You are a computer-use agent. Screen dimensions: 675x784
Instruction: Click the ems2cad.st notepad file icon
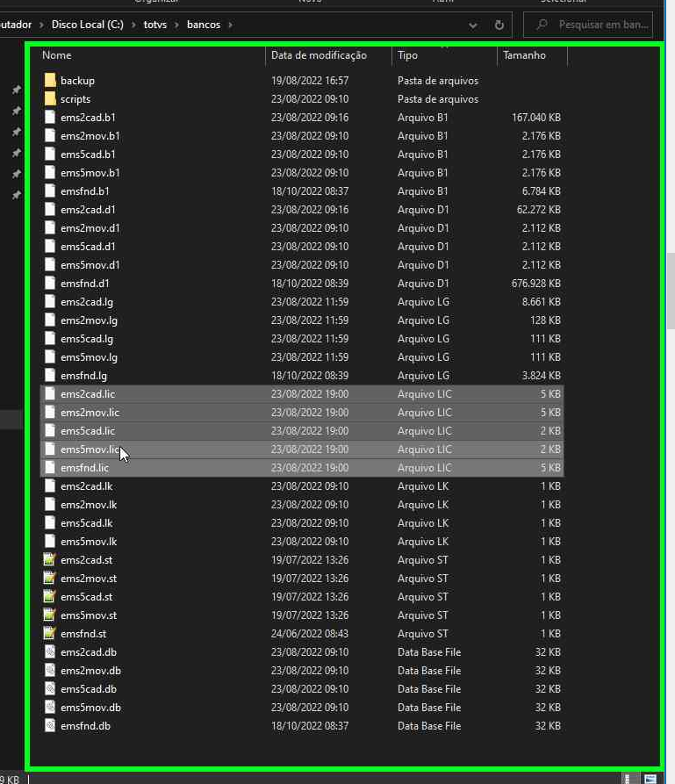[x=49, y=559]
